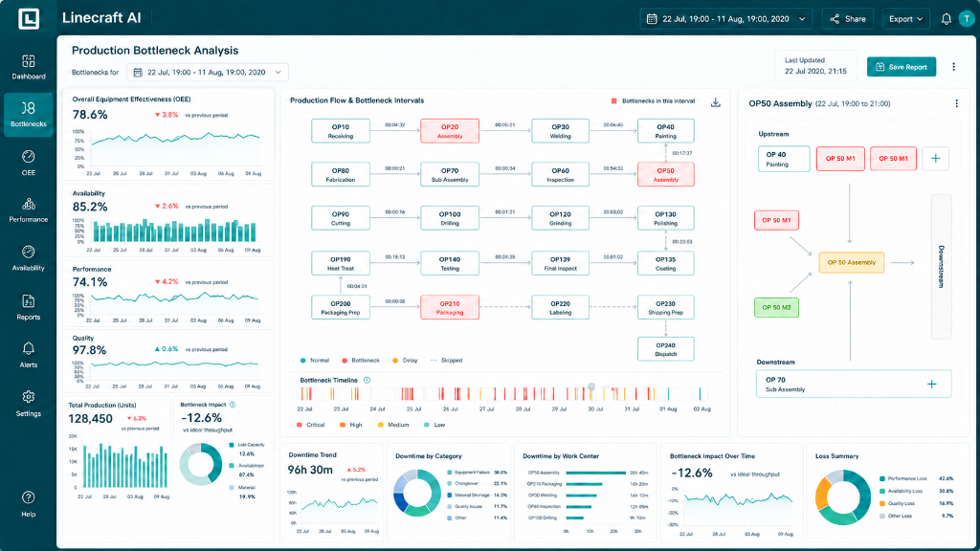Open the OEE sidebar item
980x551 pixels.
point(28,163)
